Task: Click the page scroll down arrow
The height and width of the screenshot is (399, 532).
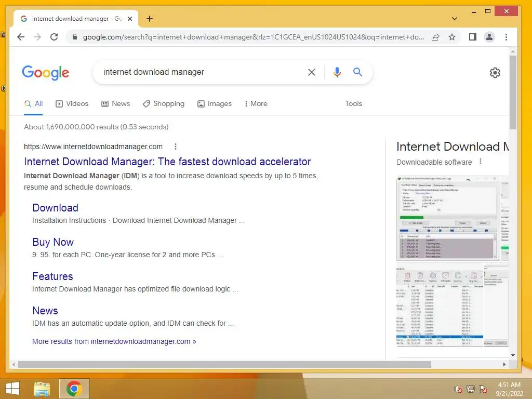Action: [513, 355]
